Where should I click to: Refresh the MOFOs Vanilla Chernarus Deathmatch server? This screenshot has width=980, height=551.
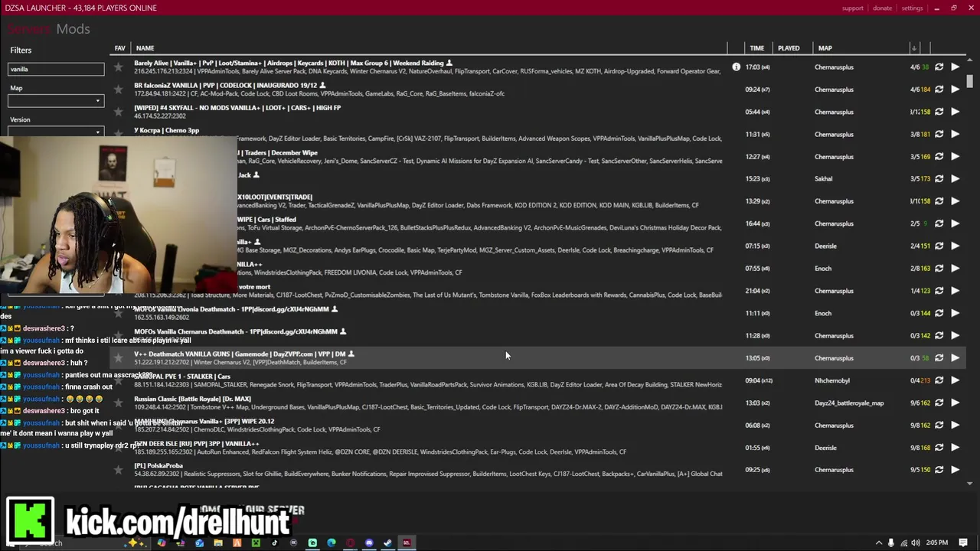[x=939, y=335]
